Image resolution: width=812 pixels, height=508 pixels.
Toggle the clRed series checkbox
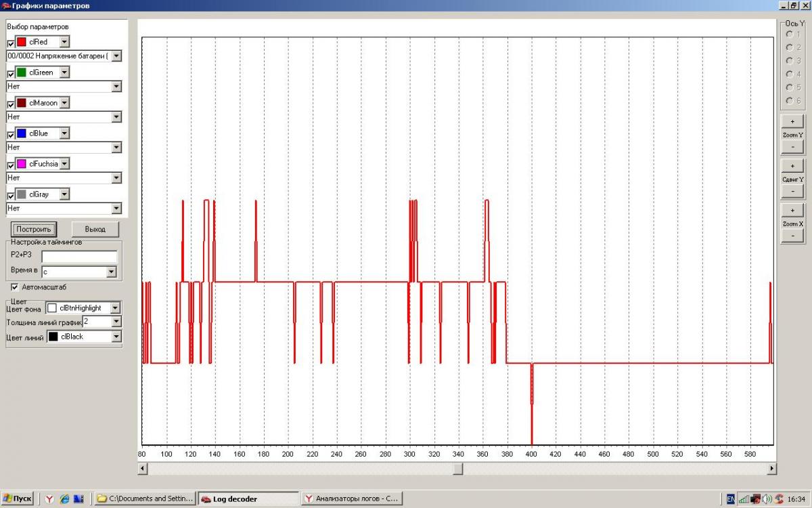[x=11, y=44]
